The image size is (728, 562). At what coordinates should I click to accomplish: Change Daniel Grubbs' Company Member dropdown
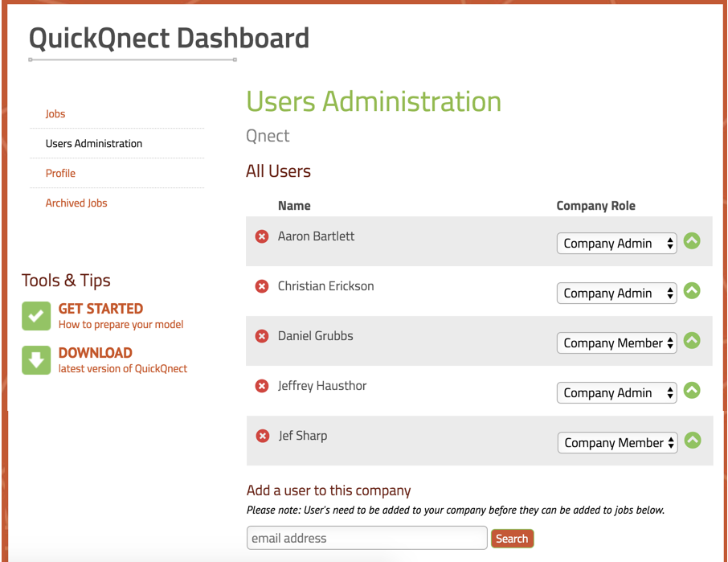616,343
